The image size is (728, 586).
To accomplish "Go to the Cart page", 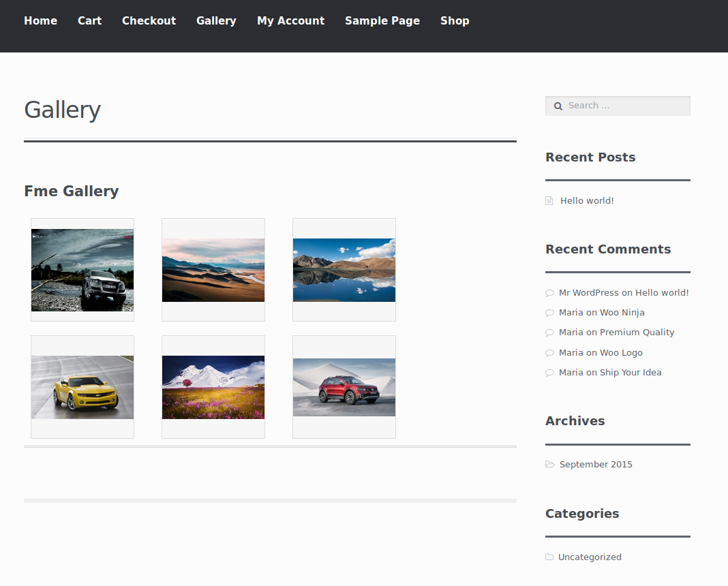I will (89, 21).
